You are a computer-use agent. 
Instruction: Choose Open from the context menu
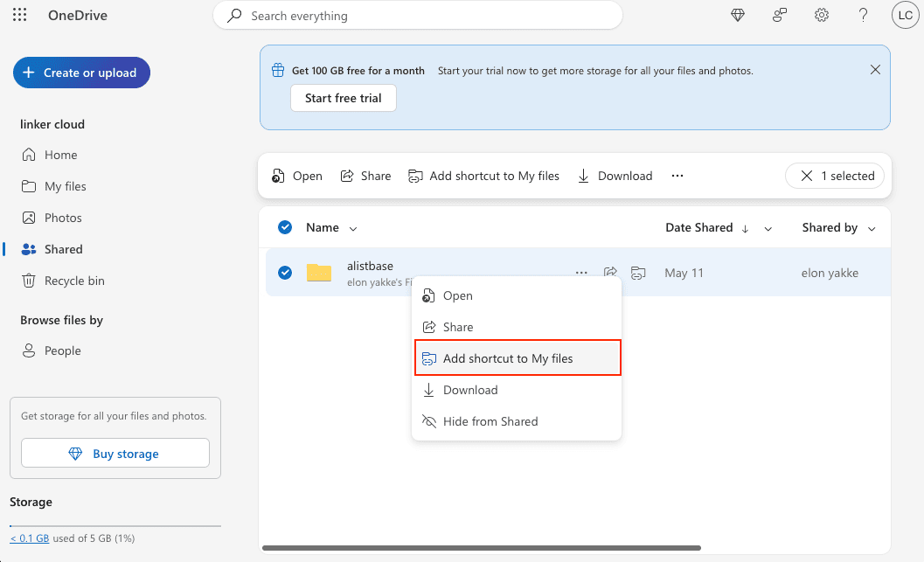pyautogui.click(x=517, y=295)
